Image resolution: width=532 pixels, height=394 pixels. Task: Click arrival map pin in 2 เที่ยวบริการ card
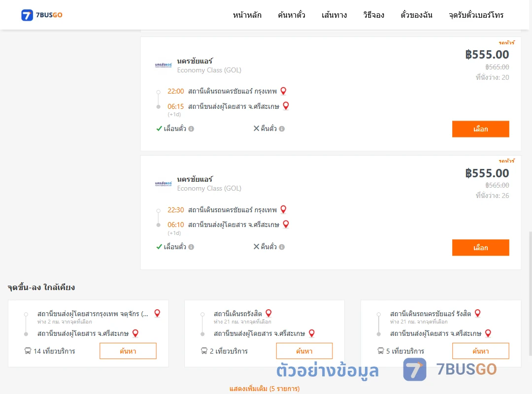312,333
